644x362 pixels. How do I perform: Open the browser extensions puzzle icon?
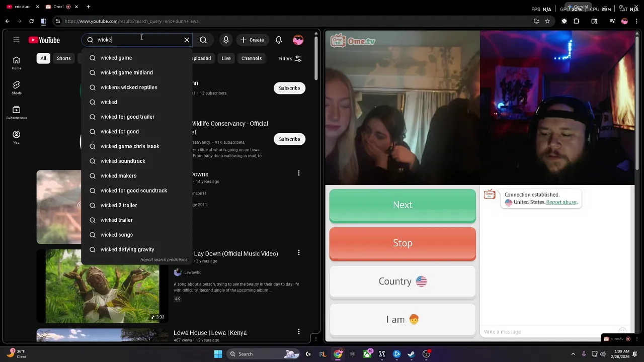[577, 21]
